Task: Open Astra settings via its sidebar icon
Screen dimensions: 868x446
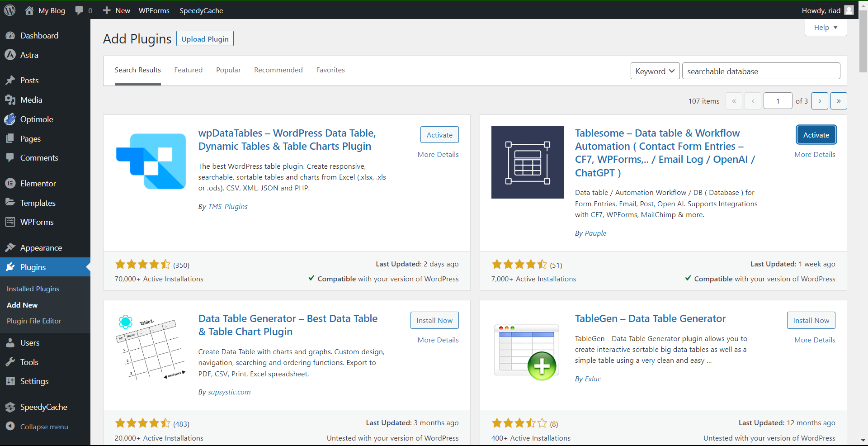Action: click(x=11, y=55)
